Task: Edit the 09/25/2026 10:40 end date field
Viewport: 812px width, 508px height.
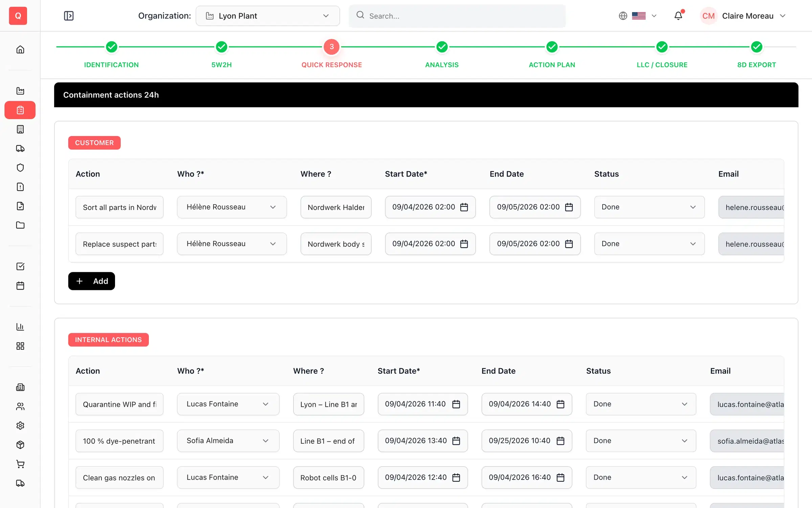Action: pos(527,441)
